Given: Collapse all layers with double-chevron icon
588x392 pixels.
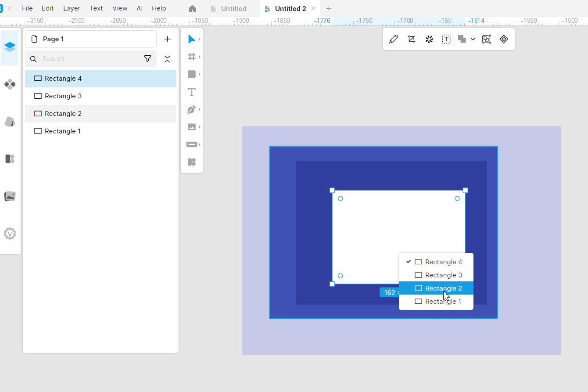Looking at the screenshot, I should click(x=167, y=59).
